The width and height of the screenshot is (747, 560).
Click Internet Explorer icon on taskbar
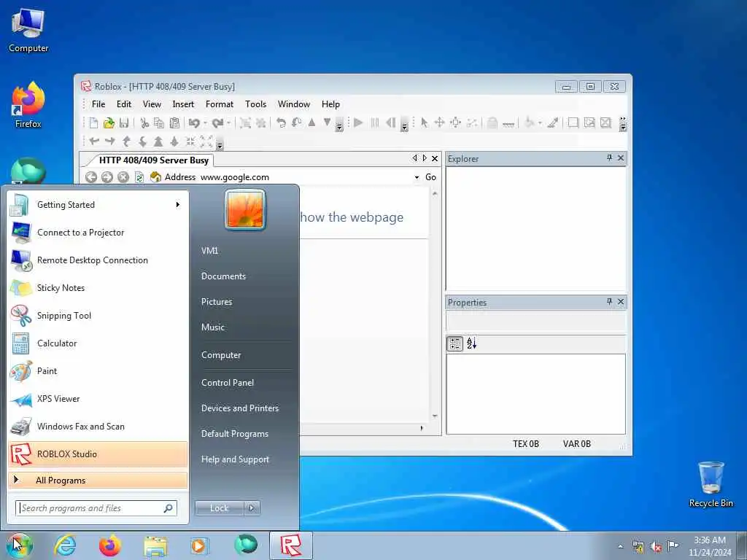coord(65,545)
